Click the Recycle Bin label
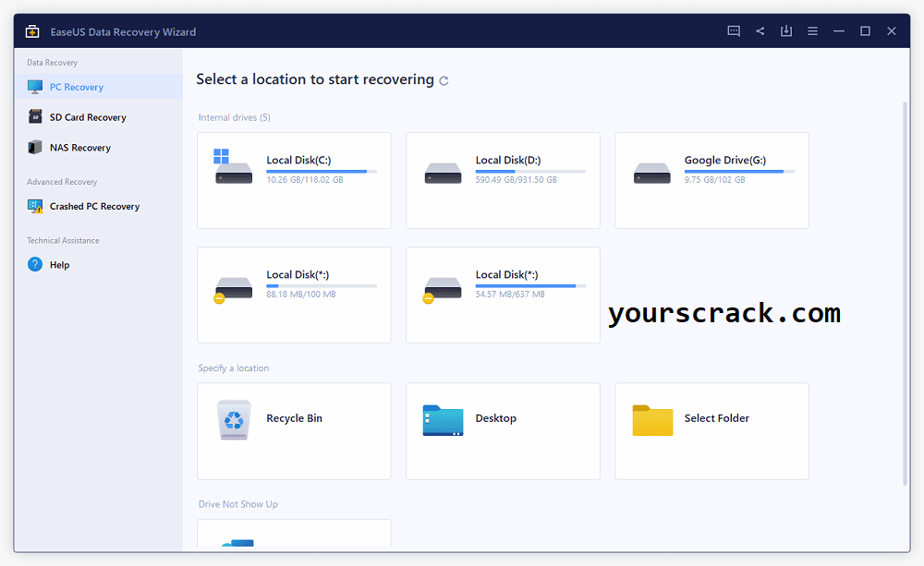The width and height of the screenshot is (924, 566). pos(294,418)
